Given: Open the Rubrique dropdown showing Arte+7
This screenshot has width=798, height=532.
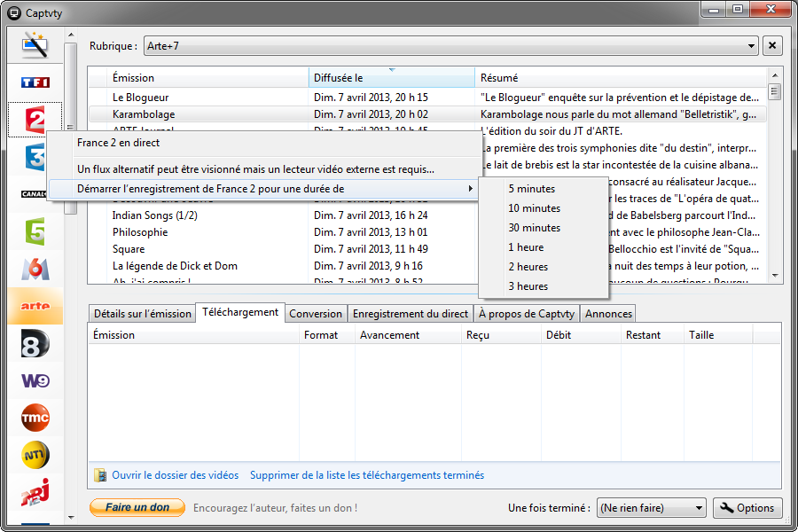Looking at the screenshot, I should (451, 46).
